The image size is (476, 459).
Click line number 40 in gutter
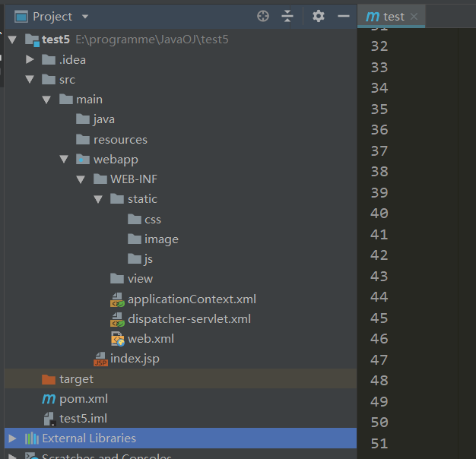click(x=379, y=214)
